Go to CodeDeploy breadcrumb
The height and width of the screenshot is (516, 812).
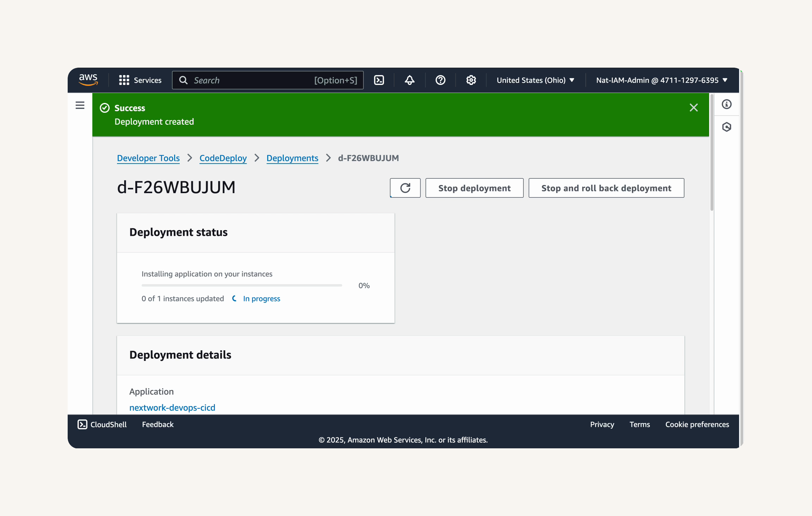click(223, 158)
